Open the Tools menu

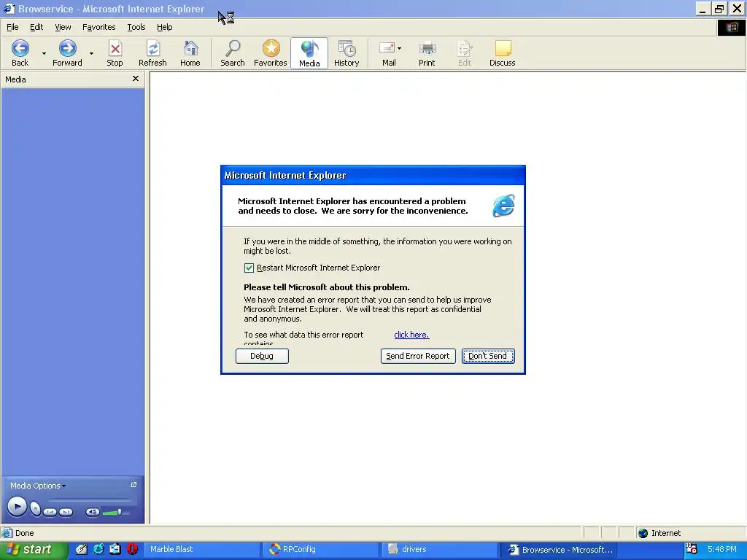tap(136, 27)
